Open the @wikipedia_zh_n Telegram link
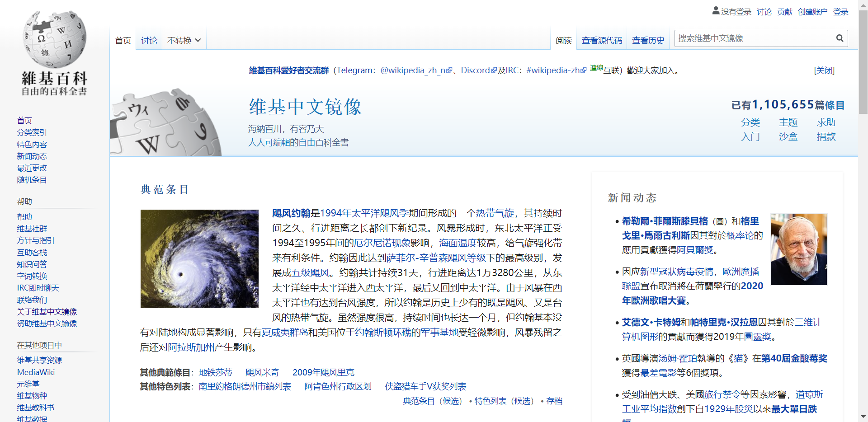 (x=416, y=70)
